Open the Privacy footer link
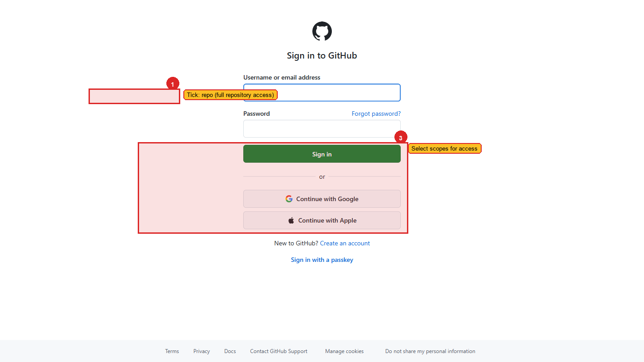Screen dimensions: 644x362 pyautogui.click(x=202, y=351)
